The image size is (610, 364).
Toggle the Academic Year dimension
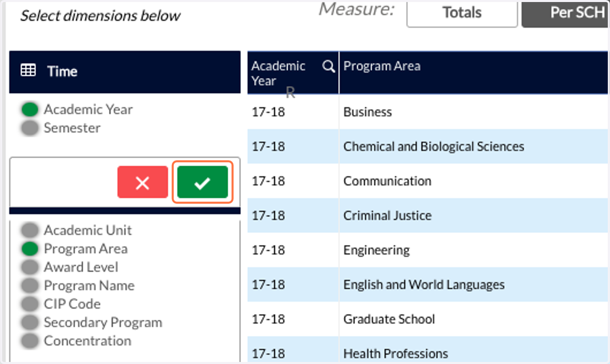click(30, 109)
